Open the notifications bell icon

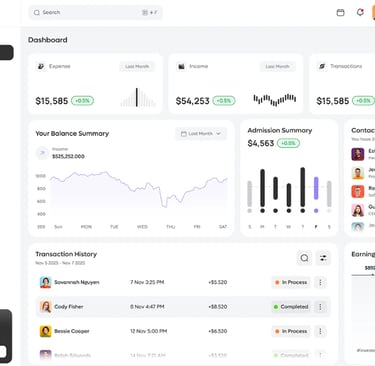[x=360, y=13]
